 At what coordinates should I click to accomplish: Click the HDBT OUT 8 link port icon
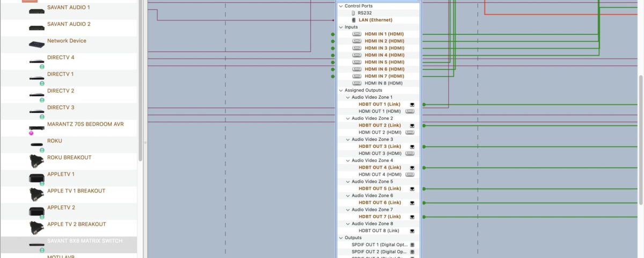click(x=412, y=231)
